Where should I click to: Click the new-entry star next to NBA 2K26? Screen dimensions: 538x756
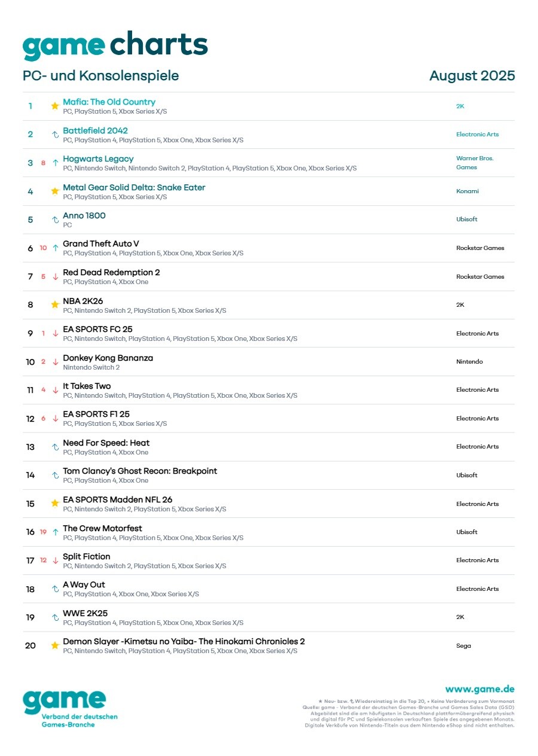(x=55, y=304)
